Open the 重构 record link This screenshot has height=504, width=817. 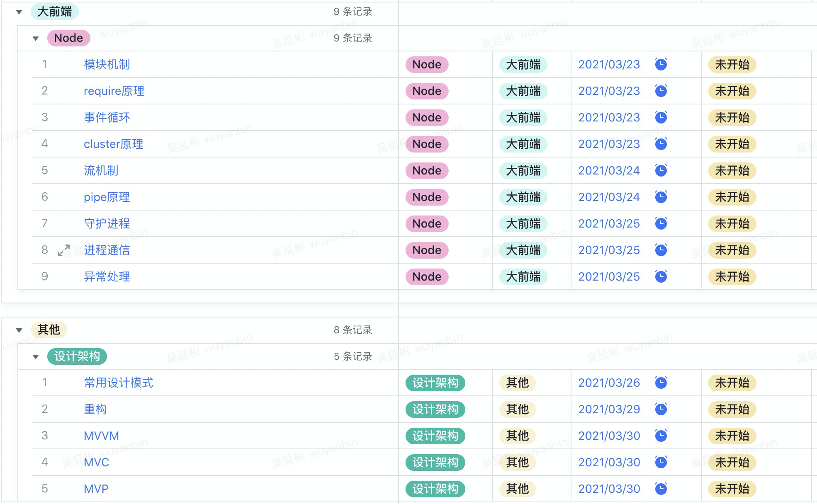pyautogui.click(x=95, y=409)
